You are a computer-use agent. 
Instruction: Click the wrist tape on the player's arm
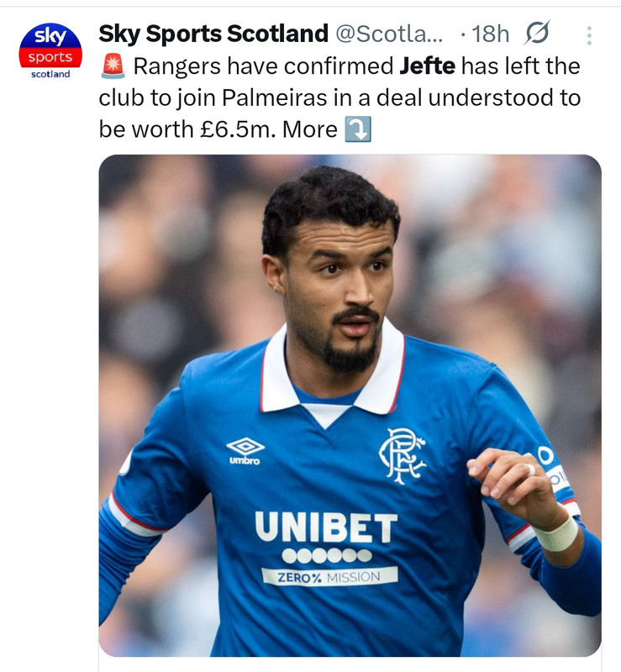click(x=556, y=533)
